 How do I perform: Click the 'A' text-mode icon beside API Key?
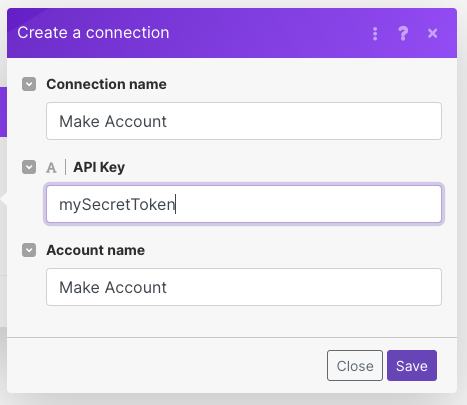51,168
